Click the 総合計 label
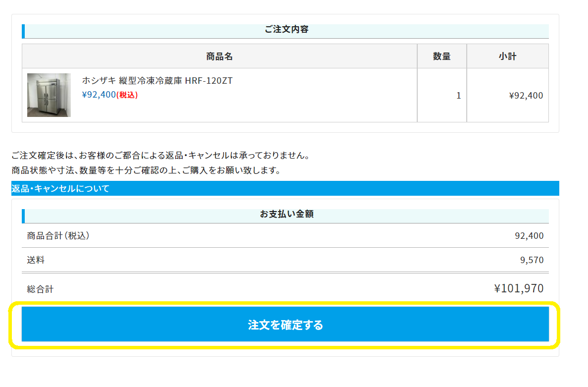The width and height of the screenshot is (588, 387). (40, 289)
